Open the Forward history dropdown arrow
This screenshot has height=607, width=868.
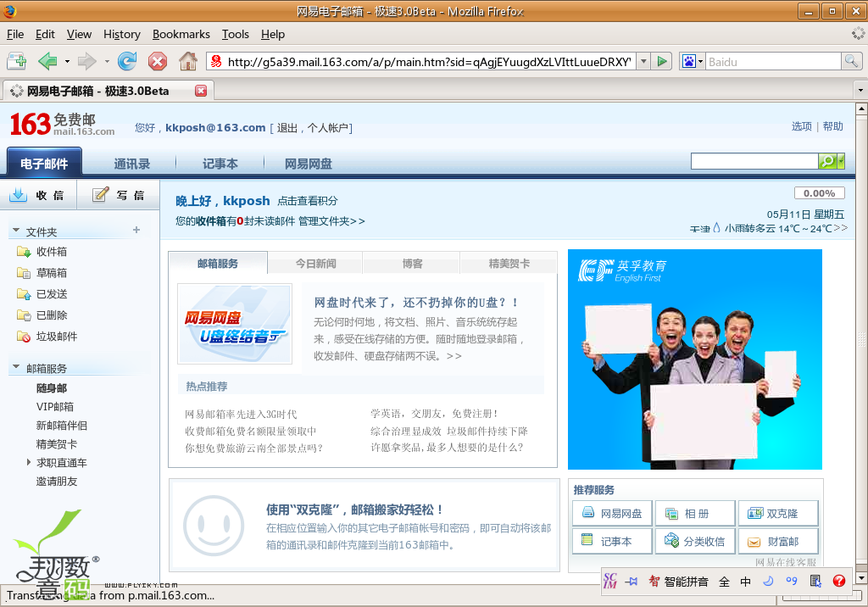pyautogui.click(x=107, y=62)
